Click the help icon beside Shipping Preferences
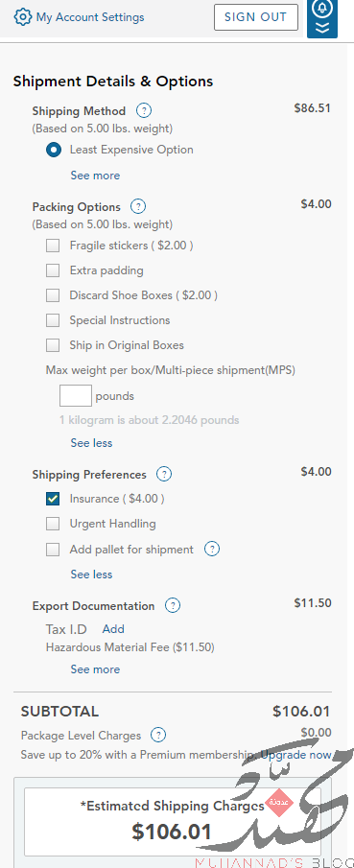The width and height of the screenshot is (354, 868). coord(164,475)
